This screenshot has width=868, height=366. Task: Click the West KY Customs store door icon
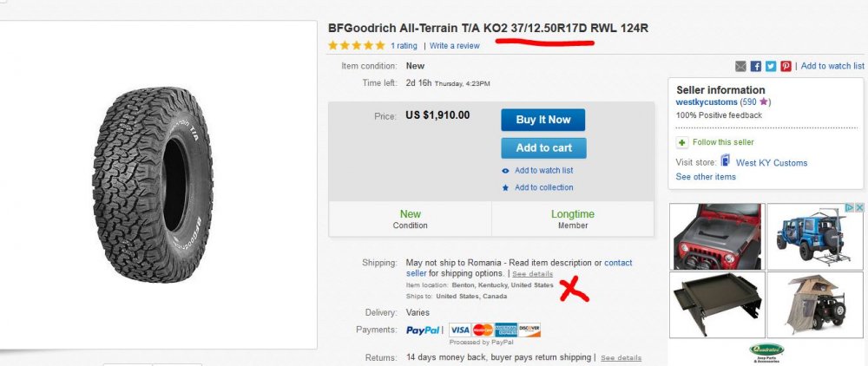725,161
